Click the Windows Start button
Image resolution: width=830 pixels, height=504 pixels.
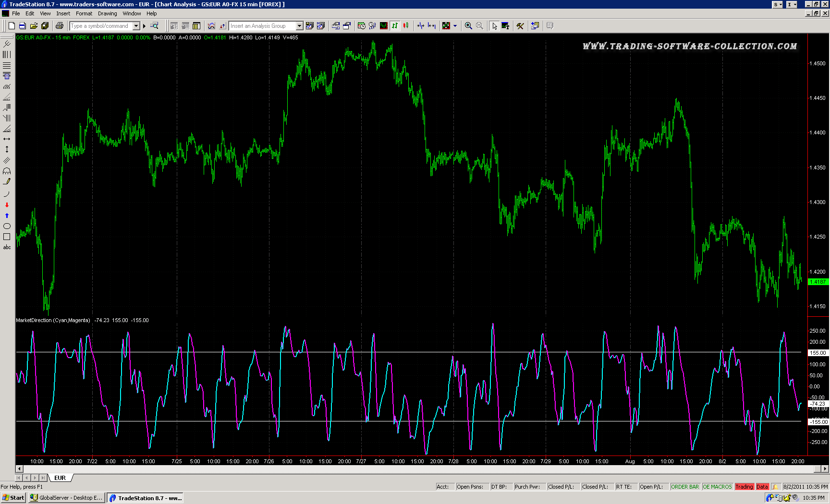(13, 498)
